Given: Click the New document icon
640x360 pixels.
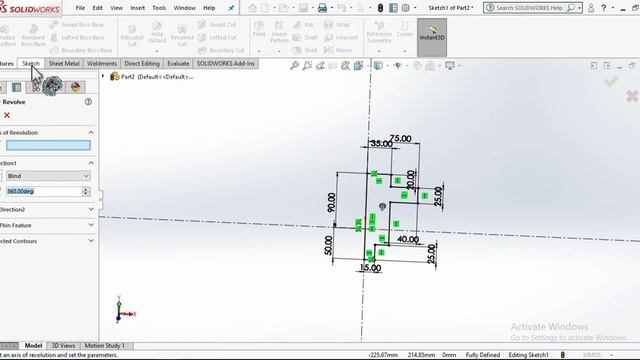Looking at the screenshot, I should 265,8.
